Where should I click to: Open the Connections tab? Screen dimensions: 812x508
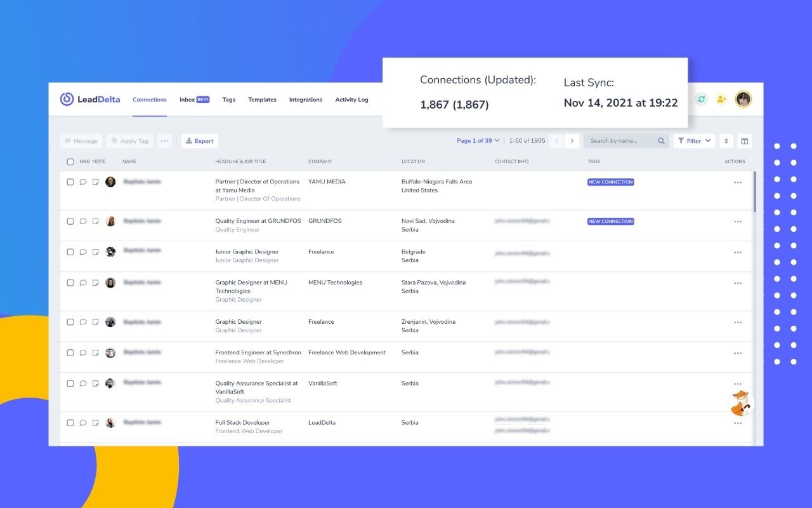(150, 100)
